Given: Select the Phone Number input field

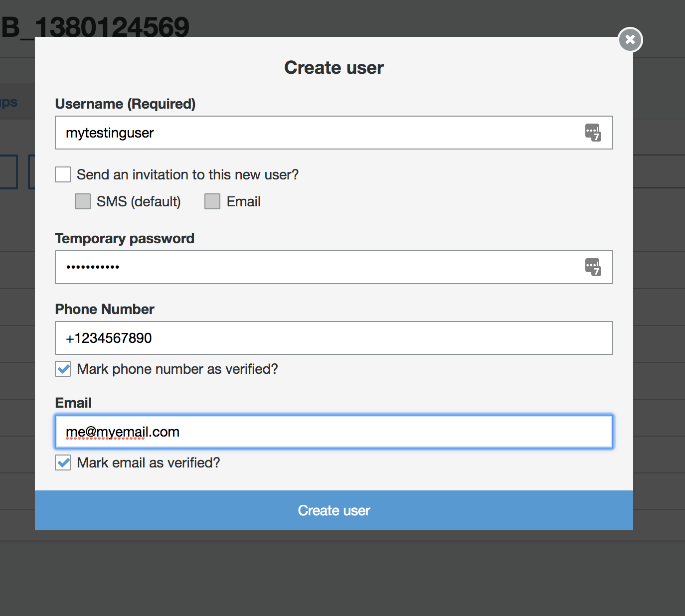Looking at the screenshot, I should (x=334, y=338).
